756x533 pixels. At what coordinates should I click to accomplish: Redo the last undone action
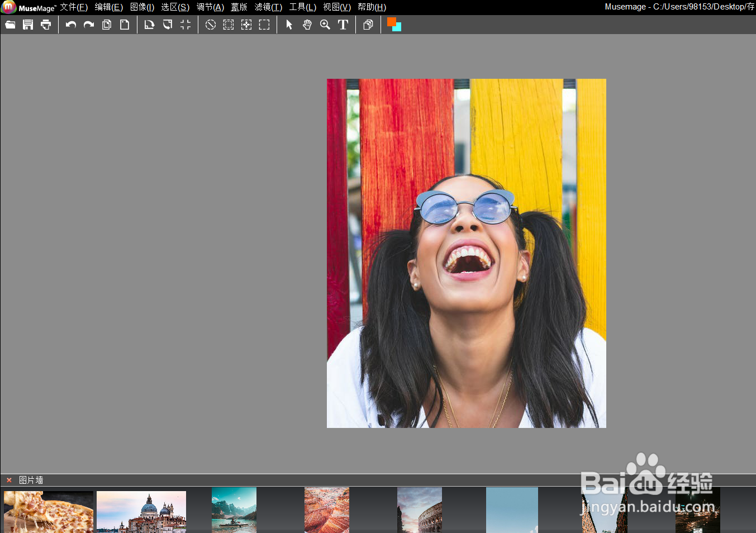click(89, 25)
